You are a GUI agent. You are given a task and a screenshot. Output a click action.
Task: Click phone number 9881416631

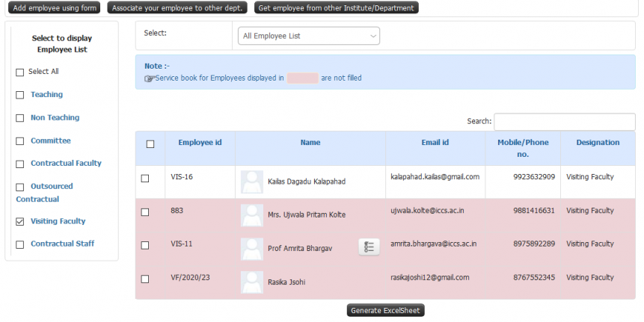pyautogui.click(x=534, y=211)
